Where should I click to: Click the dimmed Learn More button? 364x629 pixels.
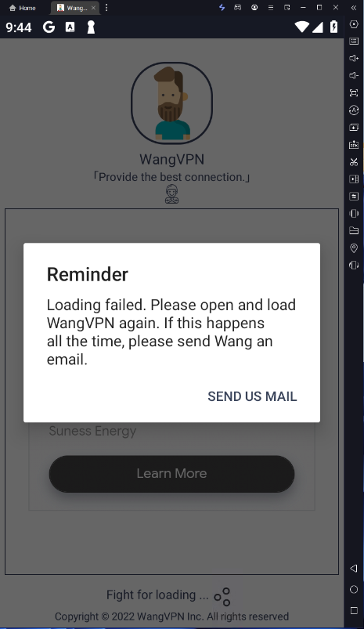click(171, 474)
